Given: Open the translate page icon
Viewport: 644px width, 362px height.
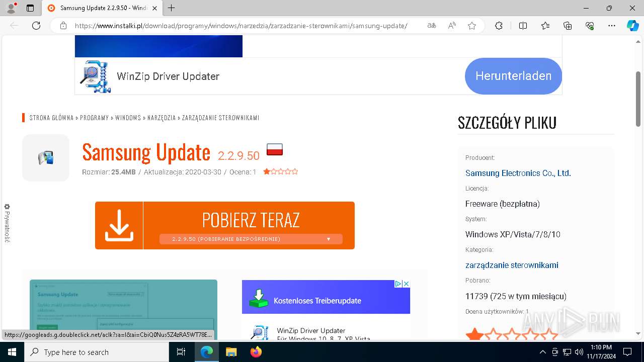Looking at the screenshot, I should 432,26.
